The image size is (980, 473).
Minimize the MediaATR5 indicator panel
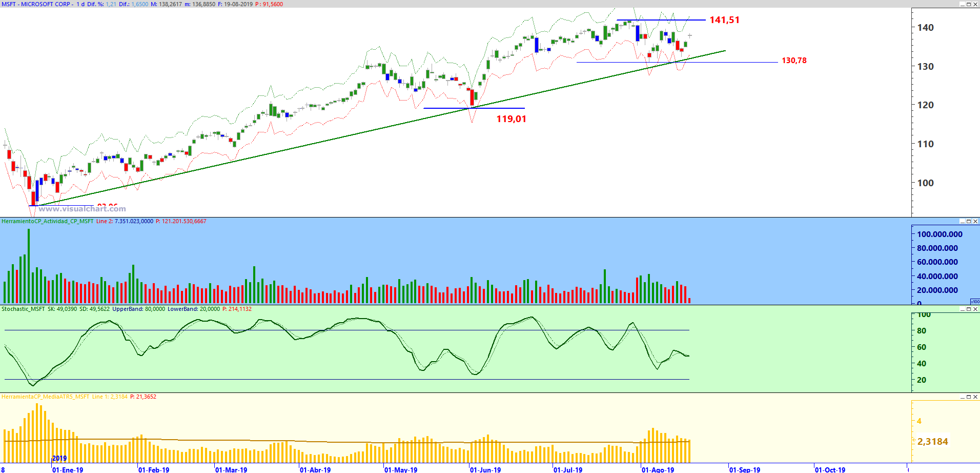[962, 397]
